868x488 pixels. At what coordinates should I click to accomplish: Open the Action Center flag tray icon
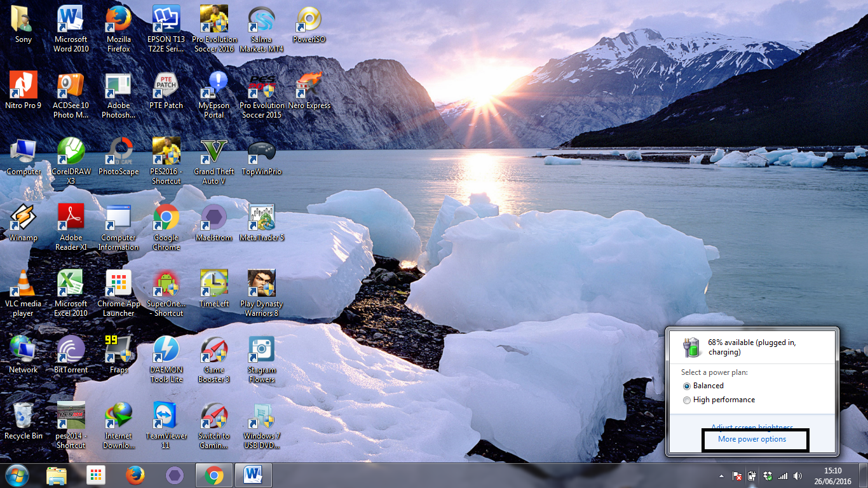coord(737,476)
